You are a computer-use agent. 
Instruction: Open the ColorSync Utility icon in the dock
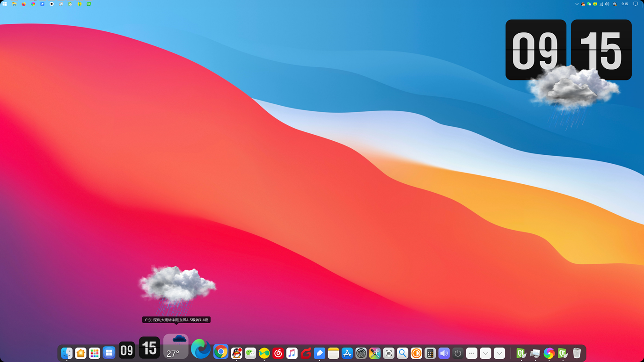[375, 353]
